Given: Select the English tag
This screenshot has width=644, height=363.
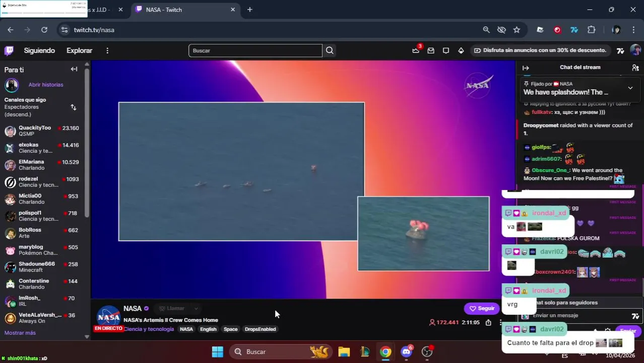Looking at the screenshot, I should pos(208,329).
